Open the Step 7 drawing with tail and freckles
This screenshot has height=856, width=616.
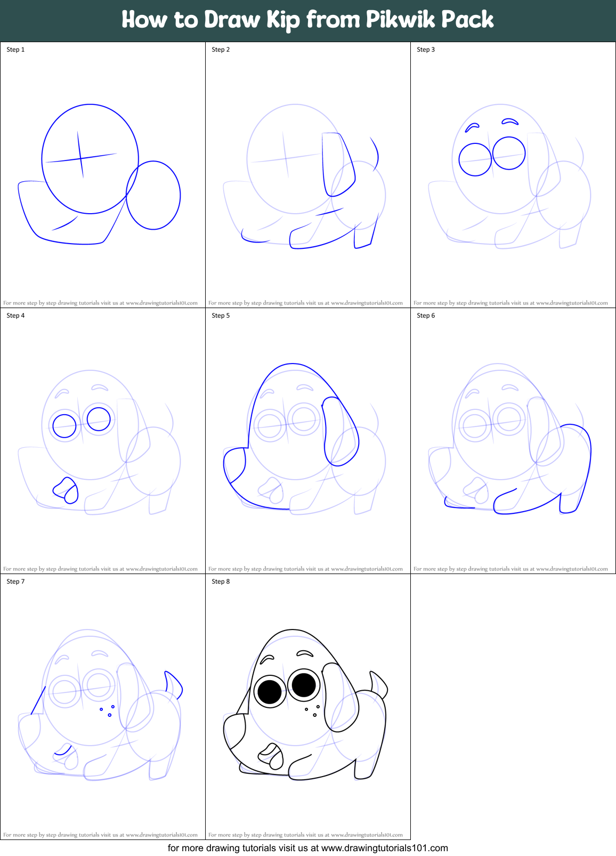point(100,705)
